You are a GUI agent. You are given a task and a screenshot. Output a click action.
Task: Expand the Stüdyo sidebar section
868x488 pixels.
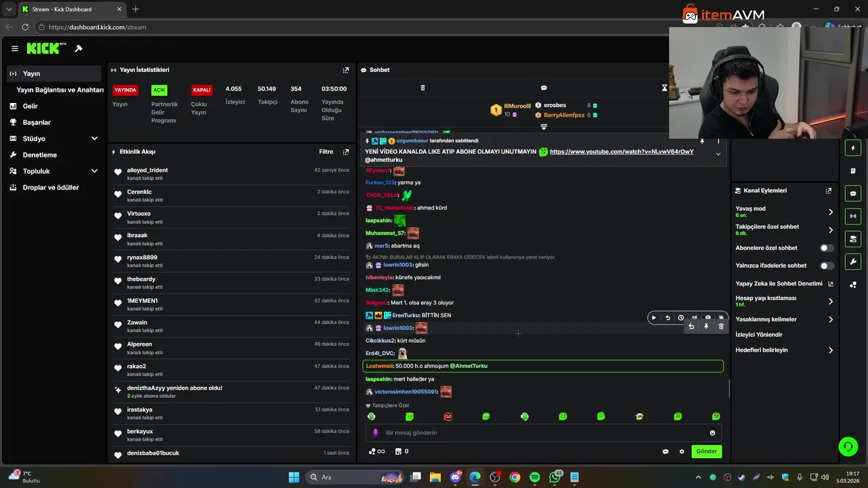[x=94, y=138]
